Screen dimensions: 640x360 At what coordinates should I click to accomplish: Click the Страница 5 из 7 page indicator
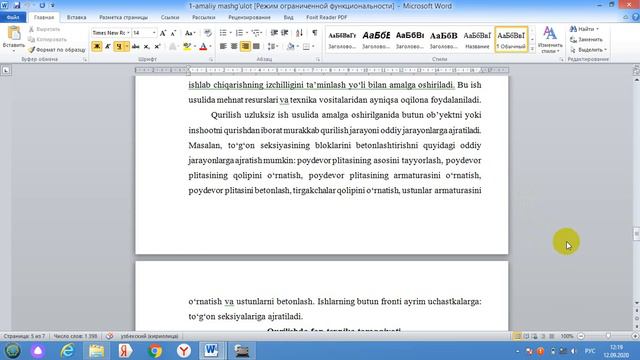tap(24, 336)
